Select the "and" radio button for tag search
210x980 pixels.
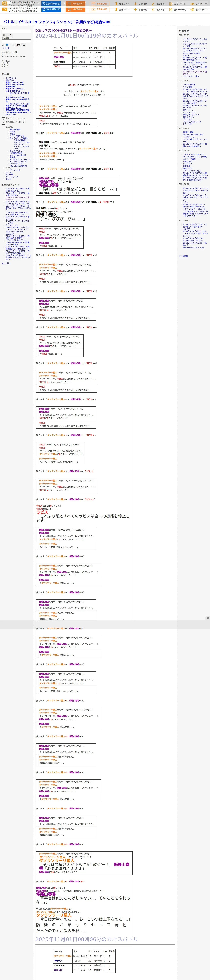coord(7,45)
